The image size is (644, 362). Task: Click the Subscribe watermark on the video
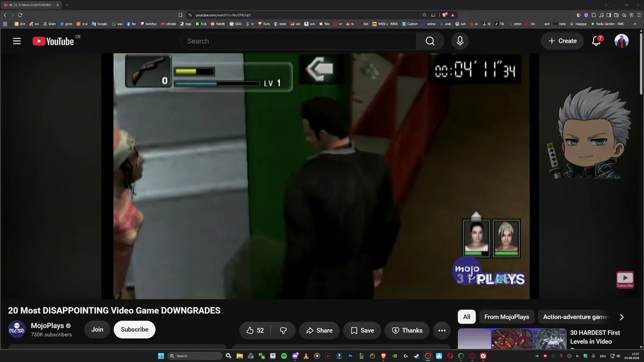(625, 280)
